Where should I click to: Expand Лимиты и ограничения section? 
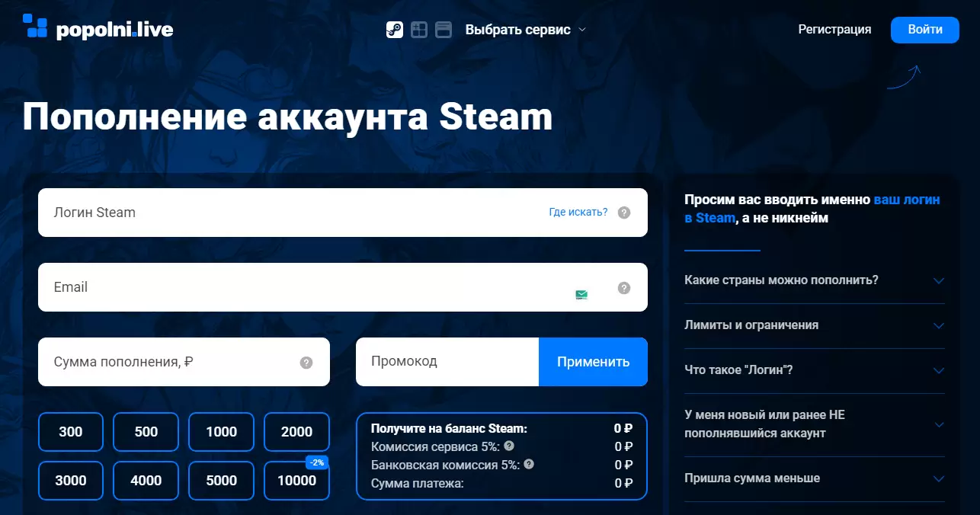(x=815, y=325)
